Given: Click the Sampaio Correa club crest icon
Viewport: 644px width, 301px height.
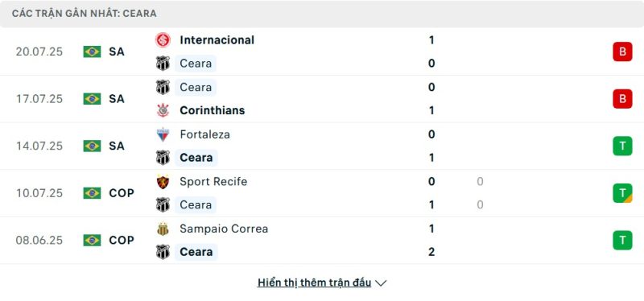Looking at the screenshot, I should [163, 229].
